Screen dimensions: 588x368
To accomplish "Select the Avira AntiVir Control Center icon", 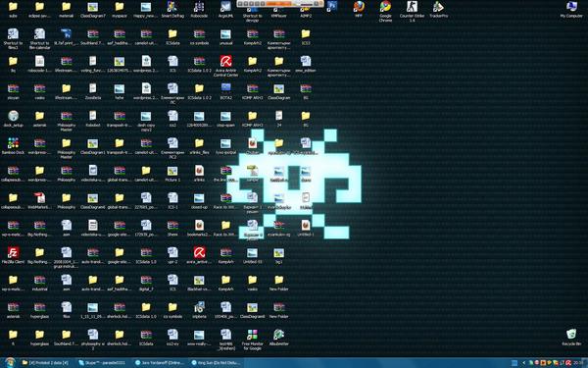I will tap(225, 66).
